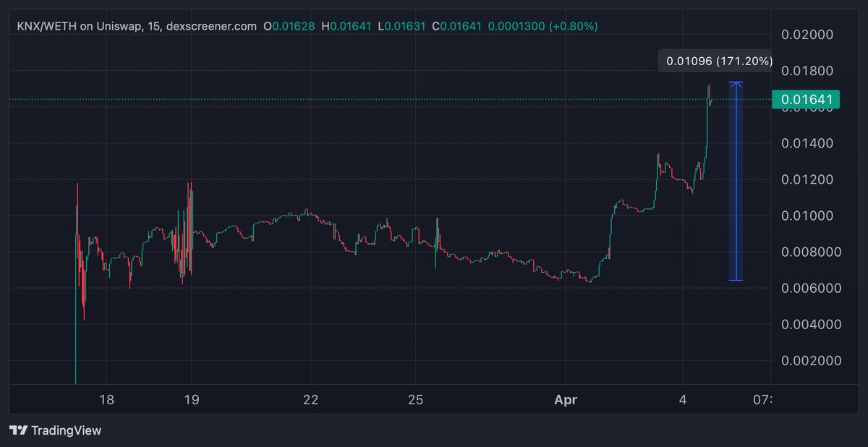Select the green current price label 0.01641

(x=806, y=100)
